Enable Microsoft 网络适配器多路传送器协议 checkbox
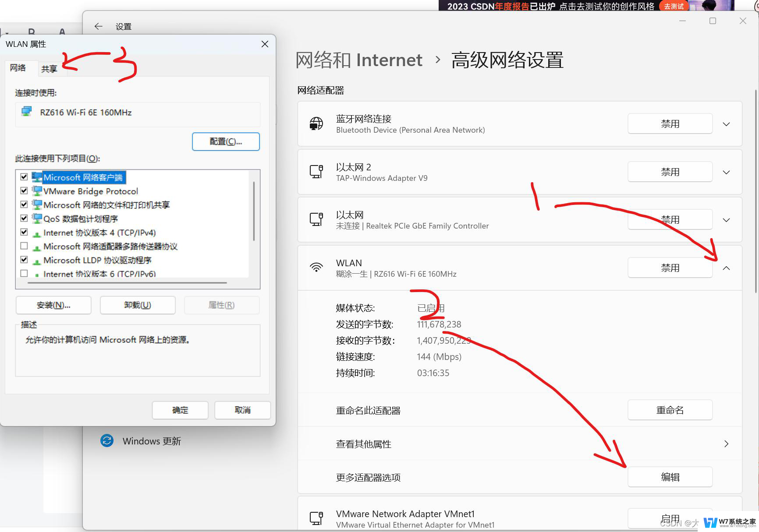The height and width of the screenshot is (532, 759). (x=24, y=246)
